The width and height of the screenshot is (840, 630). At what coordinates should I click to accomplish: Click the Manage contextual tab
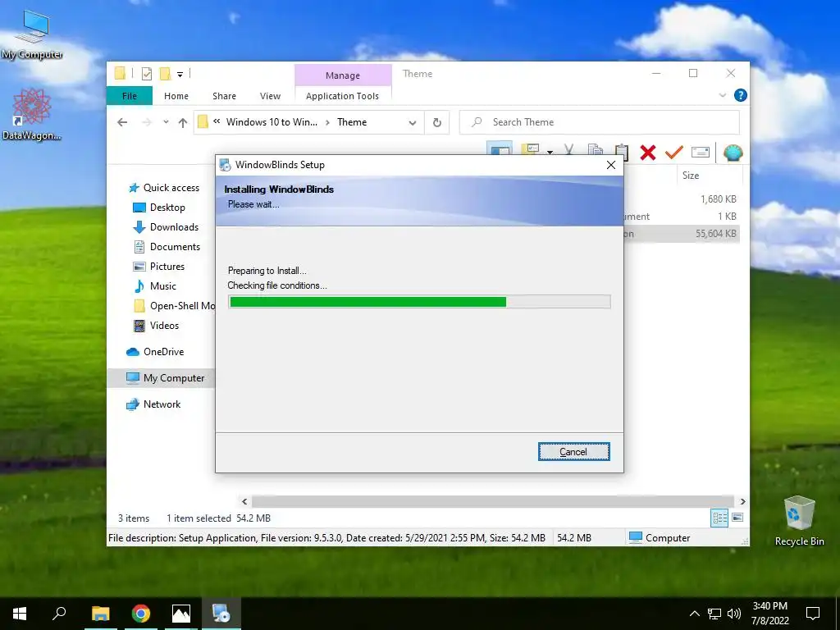click(x=343, y=75)
